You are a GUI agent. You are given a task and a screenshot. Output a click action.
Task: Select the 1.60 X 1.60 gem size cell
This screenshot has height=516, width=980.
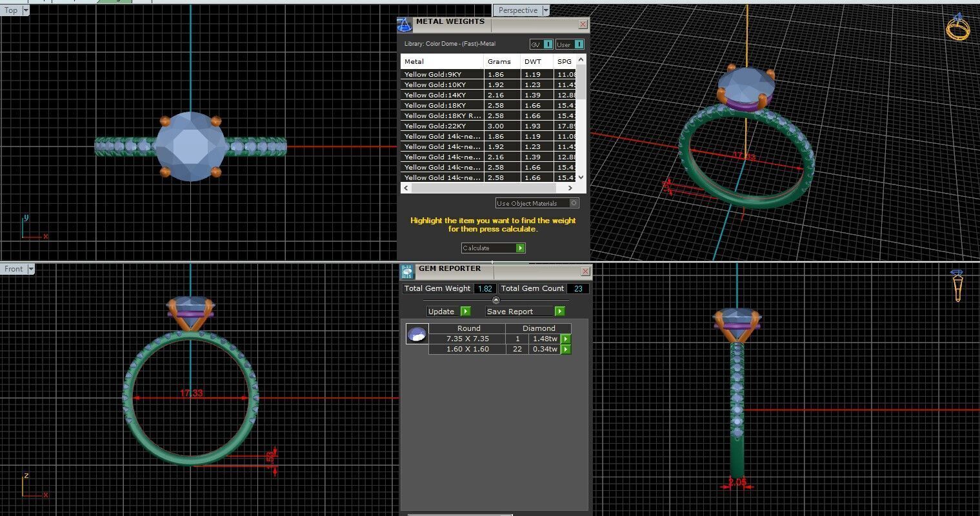coord(468,349)
